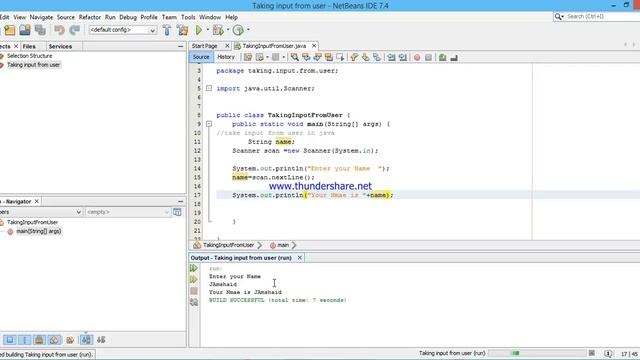640x360 pixels.
Task: Toggle Highlight Search results in editor toolbar
Action: pyautogui.click(x=329, y=57)
